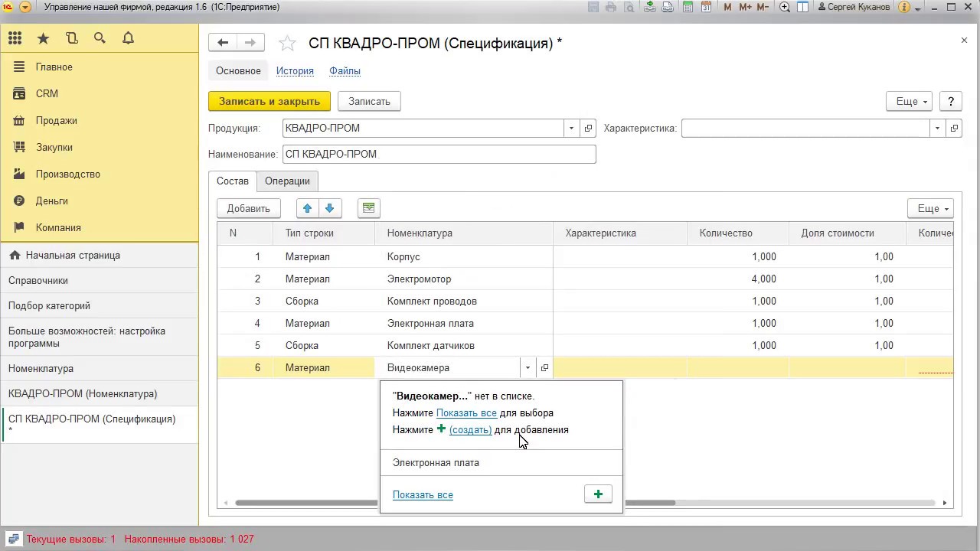
Task: Click the Добавить button
Action: pyautogui.click(x=249, y=208)
